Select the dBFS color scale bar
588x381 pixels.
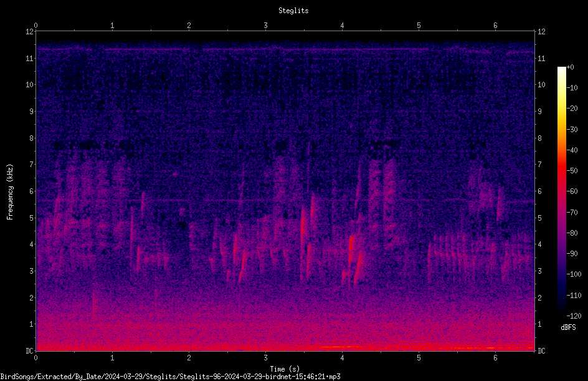tap(561, 191)
